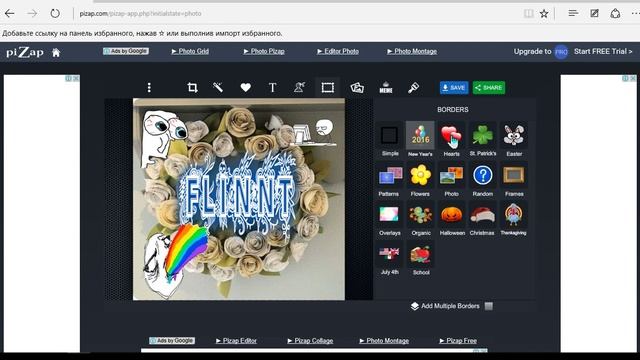This screenshot has height=360, width=640.
Task: Choose the Halloween border category
Action: 451,219
